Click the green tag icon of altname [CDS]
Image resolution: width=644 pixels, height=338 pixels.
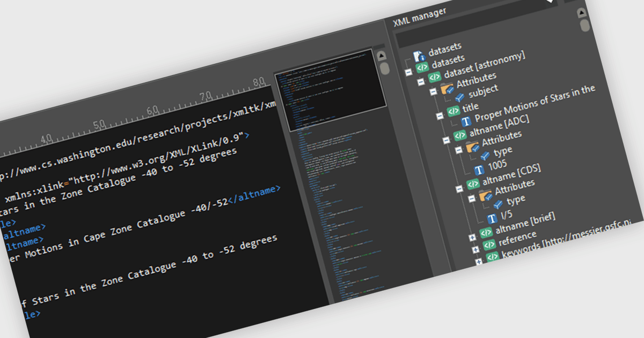pyautogui.click(x=473, y=183)
